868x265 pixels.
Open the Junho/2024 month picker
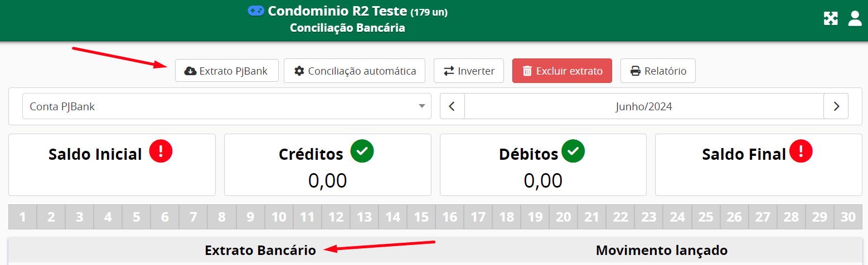(x=644, y=106)
